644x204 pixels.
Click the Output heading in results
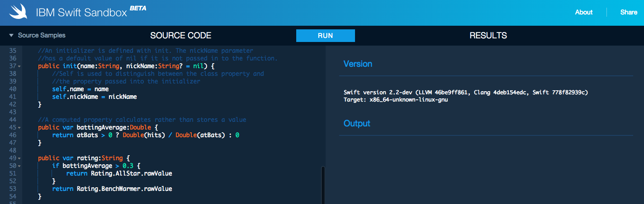coord(357,123)
